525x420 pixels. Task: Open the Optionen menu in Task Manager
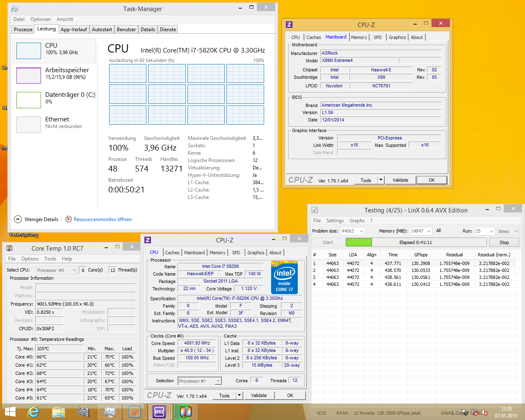41,19
